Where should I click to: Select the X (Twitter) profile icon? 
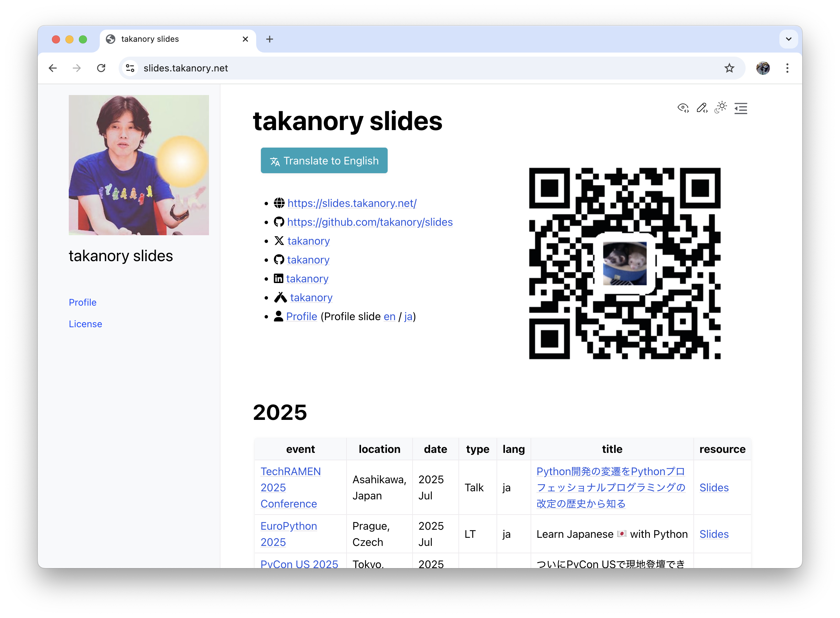279,241
